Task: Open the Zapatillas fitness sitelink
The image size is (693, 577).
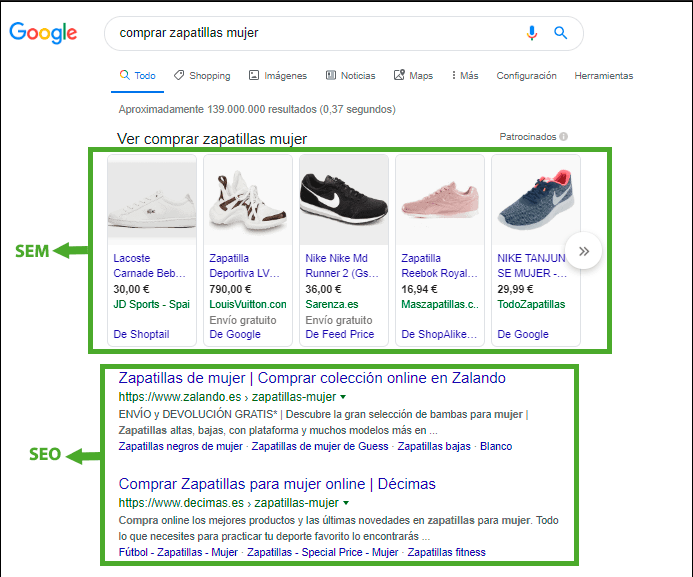Action: (446, 553)
